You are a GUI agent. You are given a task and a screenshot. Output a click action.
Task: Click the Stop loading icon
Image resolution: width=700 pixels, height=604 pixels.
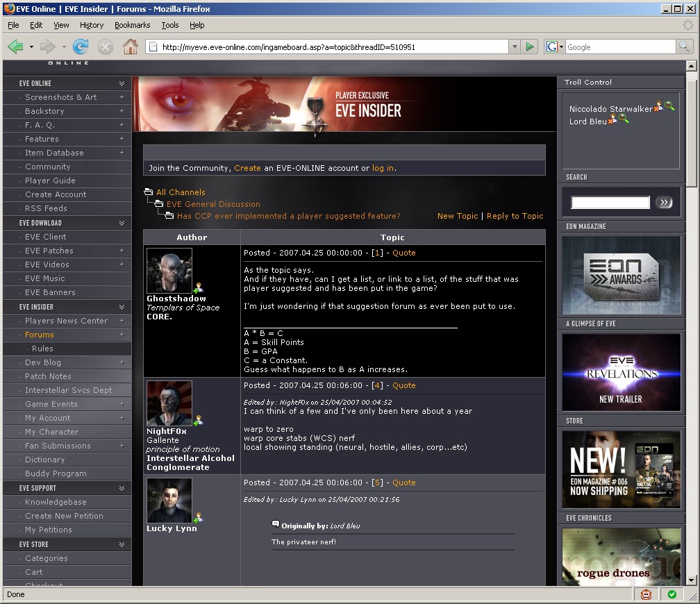pyautogui.click(x=106, y=47)
